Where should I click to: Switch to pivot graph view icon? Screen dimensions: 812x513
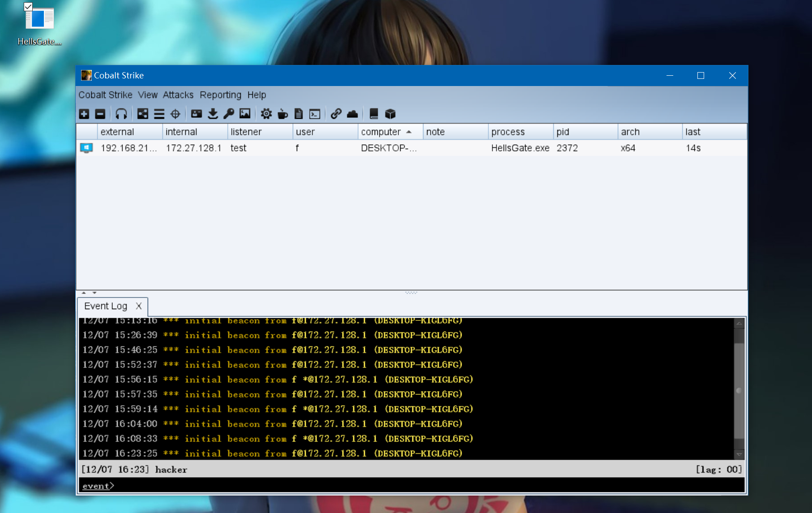tap(143, 114)
